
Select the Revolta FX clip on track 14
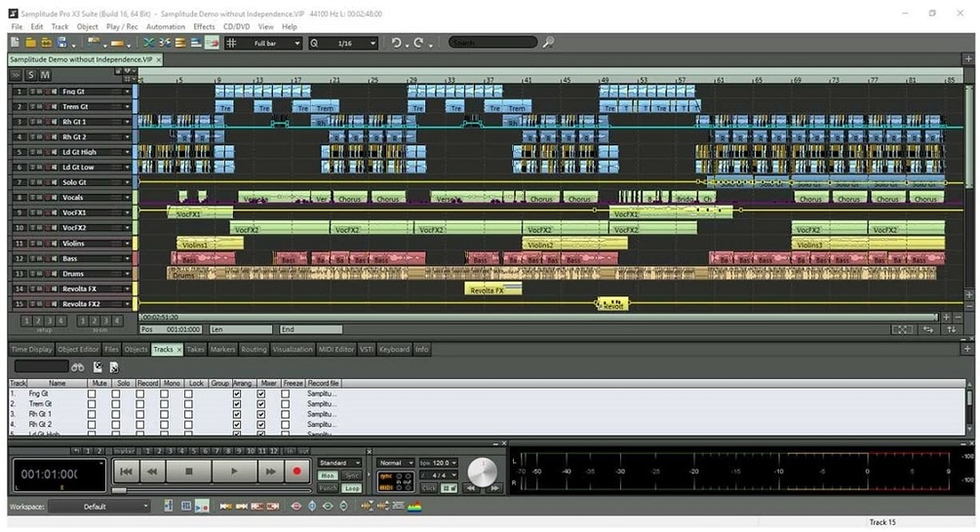click(492, 289)
